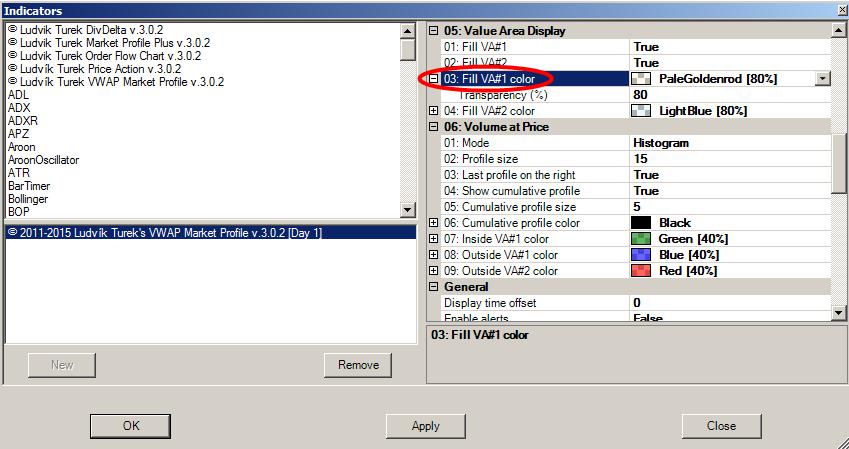The image size is (849, 449).
Task: Click the Black cumulative profile color swatch
Action: pos(641,223)
